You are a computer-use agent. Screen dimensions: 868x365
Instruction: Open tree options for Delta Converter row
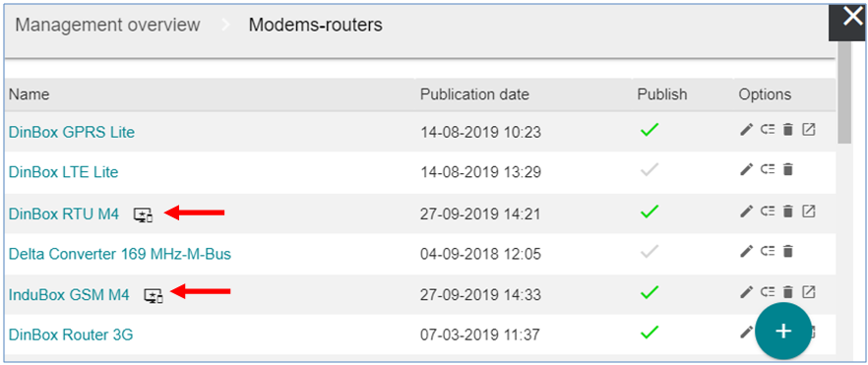point(768,251)
